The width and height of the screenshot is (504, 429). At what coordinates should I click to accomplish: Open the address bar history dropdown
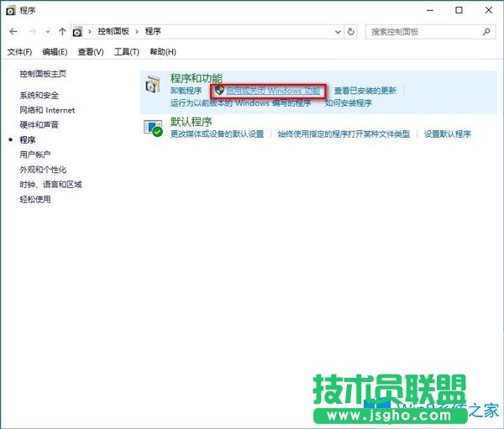[338, 32]
